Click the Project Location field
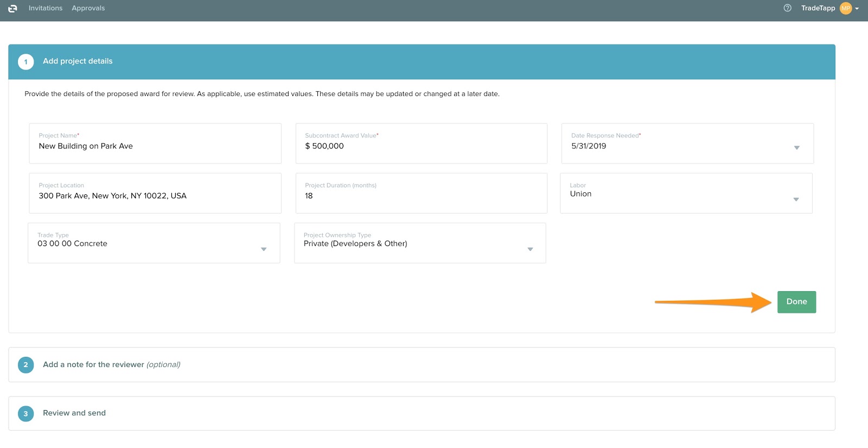868x448 pixels. pyautogui.click(x=155, y=196)
